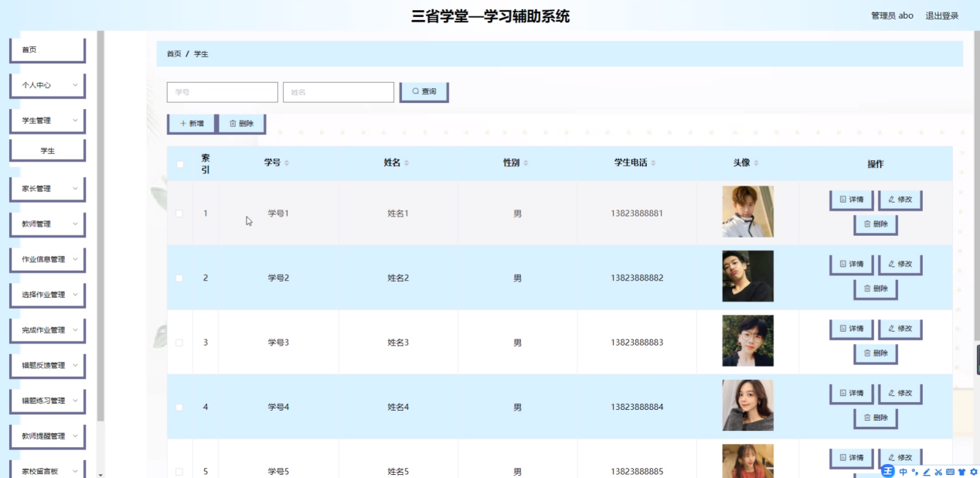The width and height of the screenshot is (980, 478).
Task: Open 详情 for student 学号2
Action: tap(851, 265)
